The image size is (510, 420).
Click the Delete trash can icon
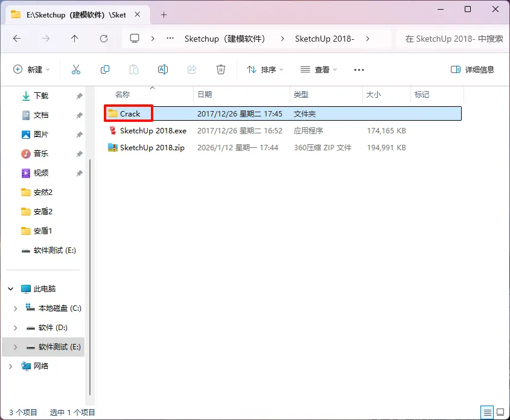(x=221, y=69)
